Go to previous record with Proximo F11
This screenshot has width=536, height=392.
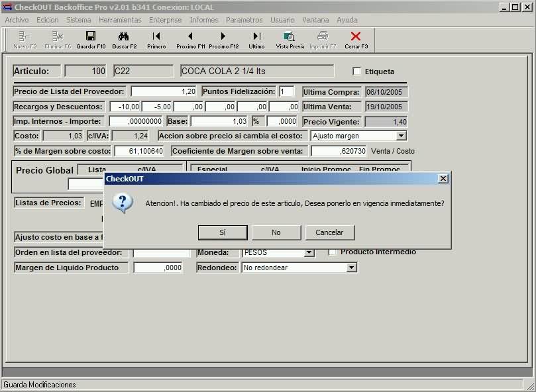point(190,36)
